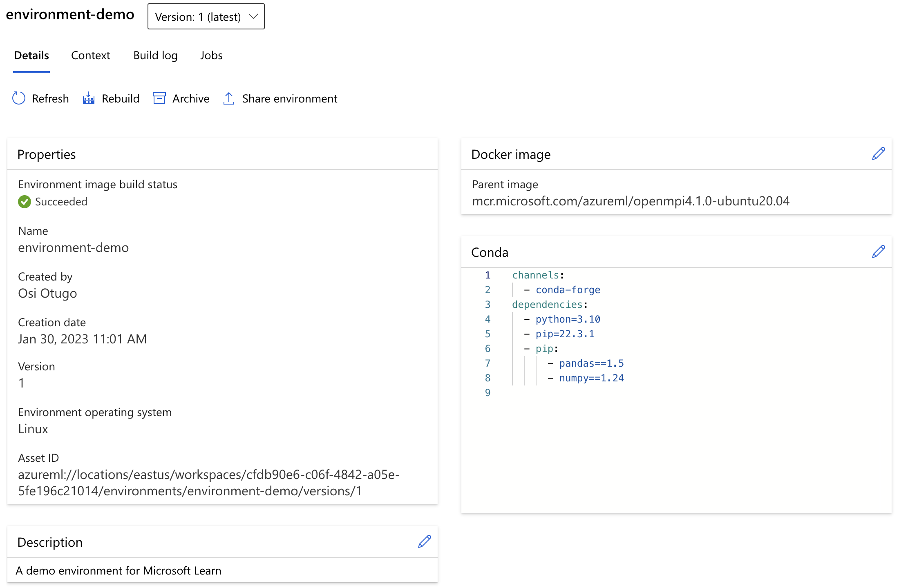The image size is (899, 588).
Task: Switch to the Build log tab
Action: 156,55
